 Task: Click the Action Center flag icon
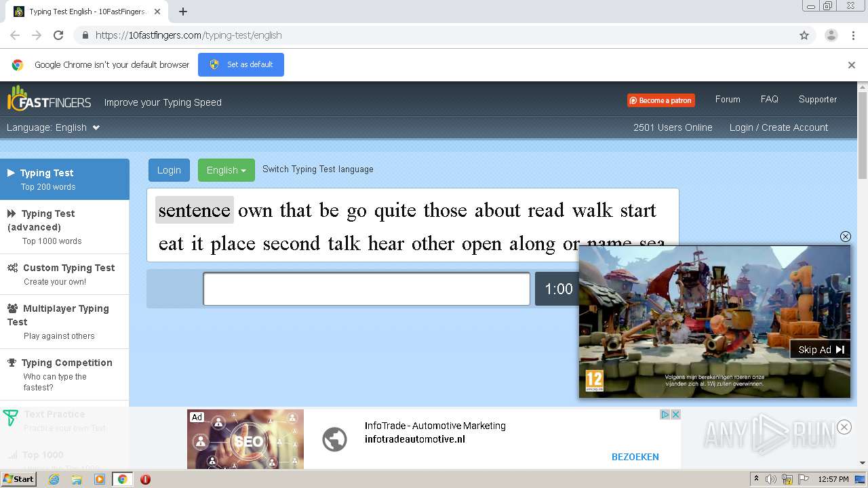(804, 479)
